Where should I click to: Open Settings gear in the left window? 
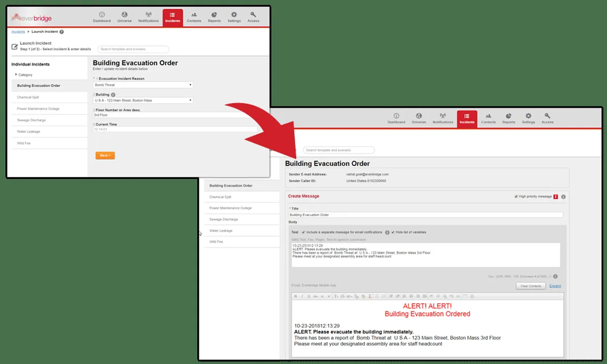(x=234, y=17)
